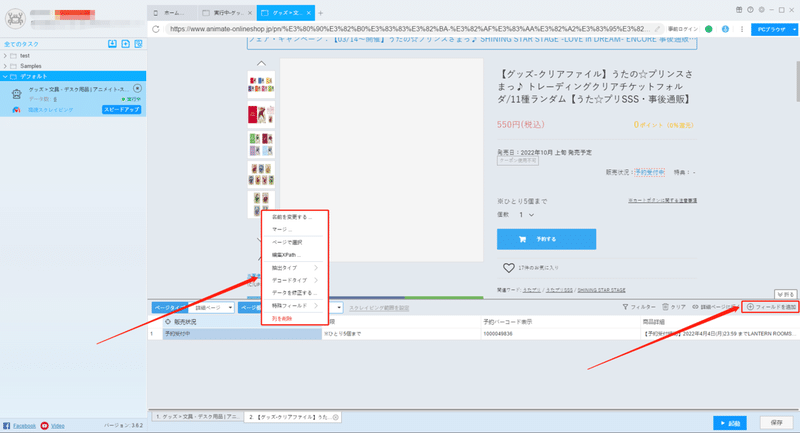Click the pencil edit icon in the URL bar
The image size is (800, 433).
[657, 29]
